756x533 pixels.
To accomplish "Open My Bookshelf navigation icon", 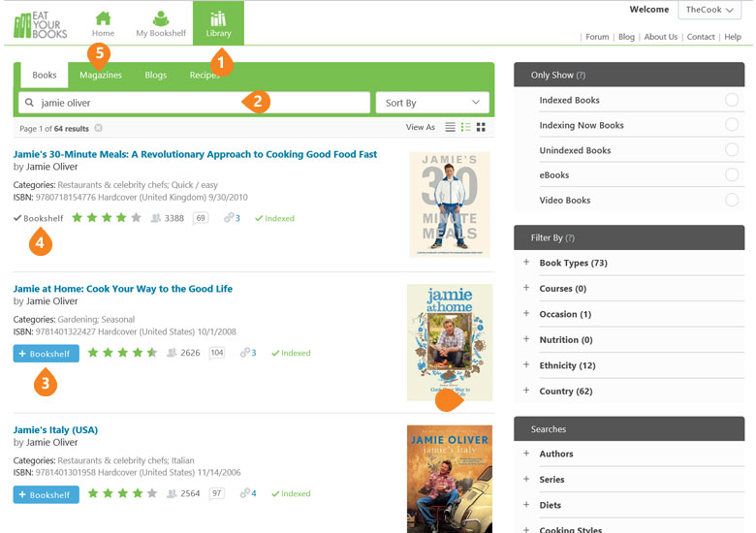I will tap(161, 18).
